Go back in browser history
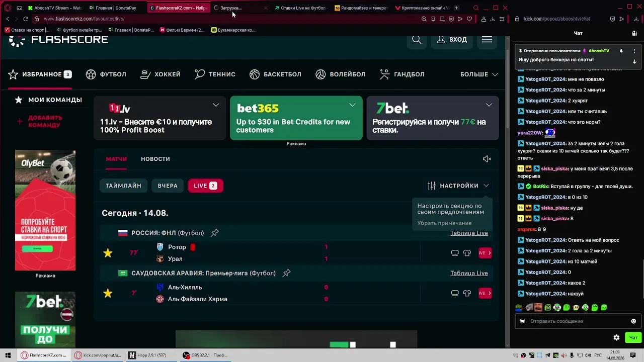 pos(8,19)
